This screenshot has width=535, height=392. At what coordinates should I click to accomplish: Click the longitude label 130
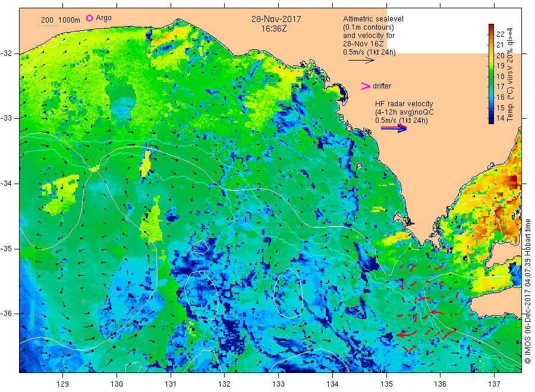117,384
